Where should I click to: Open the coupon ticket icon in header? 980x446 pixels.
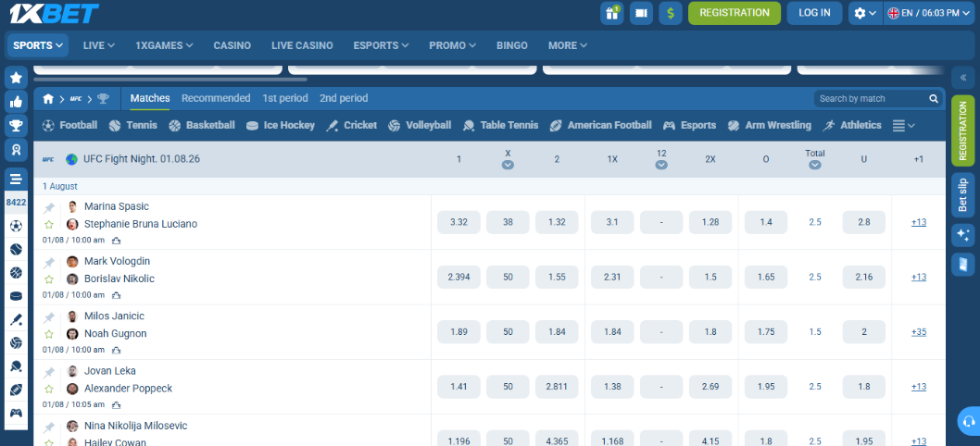click(x=641, y=13)
